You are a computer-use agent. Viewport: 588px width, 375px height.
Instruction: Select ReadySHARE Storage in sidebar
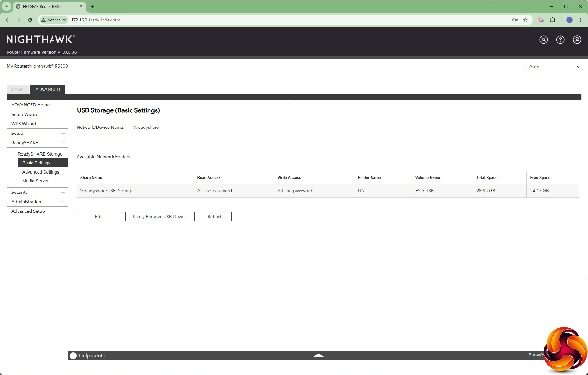pyautogui.click(x=40, y=154)
